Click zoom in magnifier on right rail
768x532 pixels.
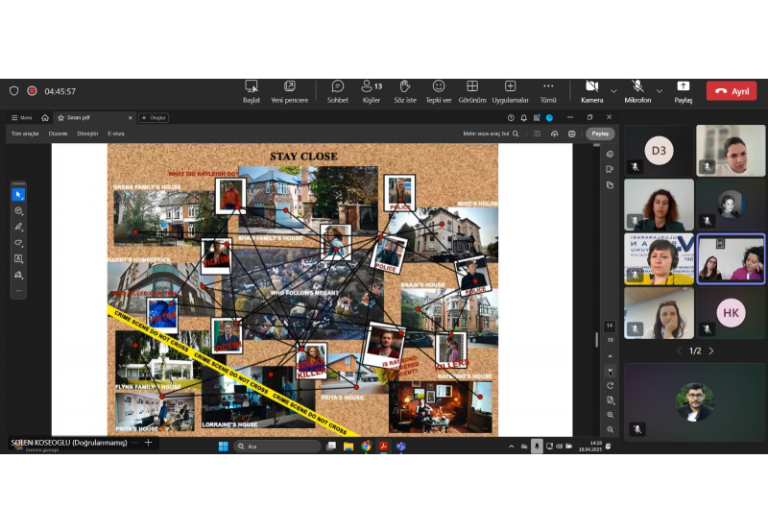click(x=610, y=415)
